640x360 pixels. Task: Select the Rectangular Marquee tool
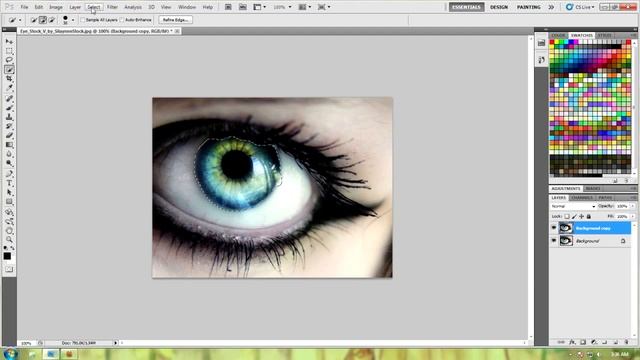[x=9, y=51]
